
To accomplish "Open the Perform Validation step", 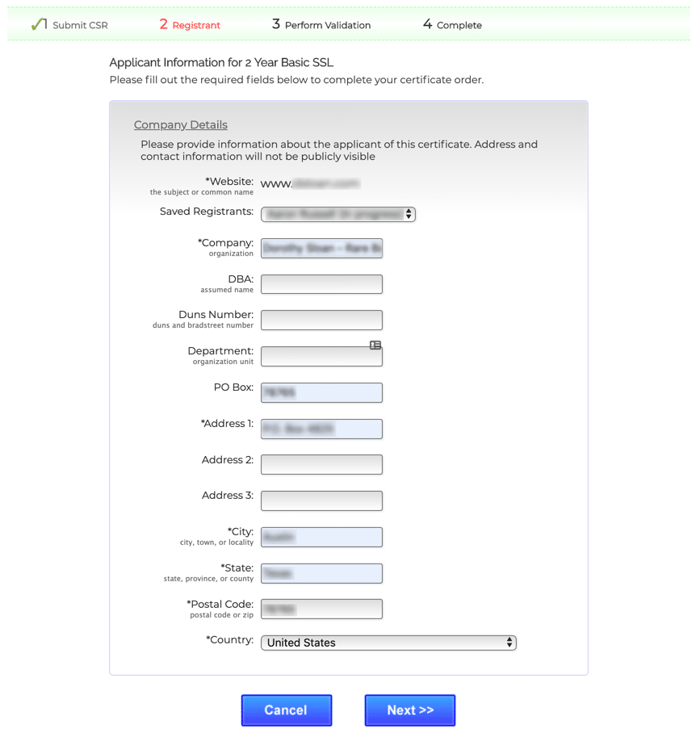I will pyautogui.click(x=321, y=25).
